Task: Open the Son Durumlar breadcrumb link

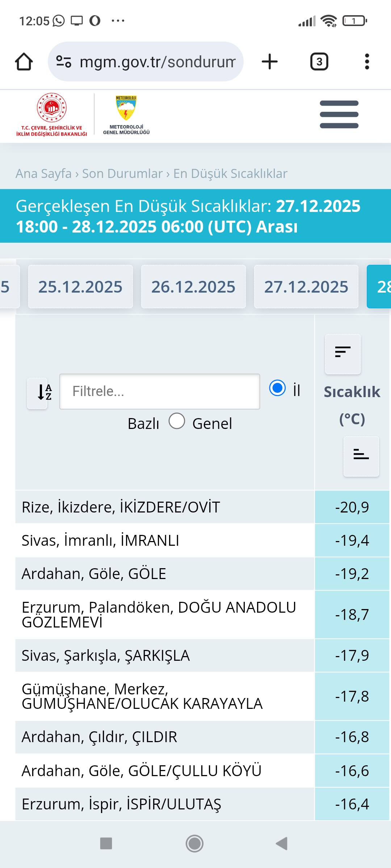Action: pos(122,174)
